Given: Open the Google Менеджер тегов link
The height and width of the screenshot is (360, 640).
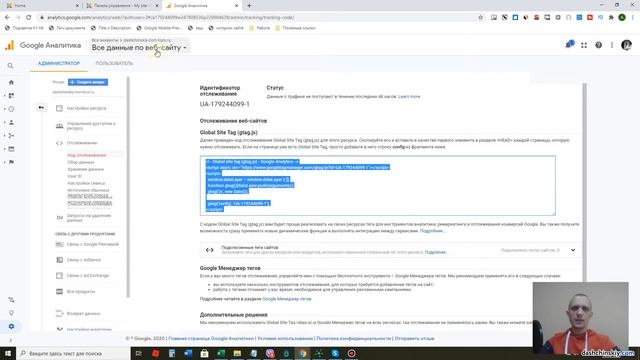Looking at the screenshot, I should click(287, 299).
